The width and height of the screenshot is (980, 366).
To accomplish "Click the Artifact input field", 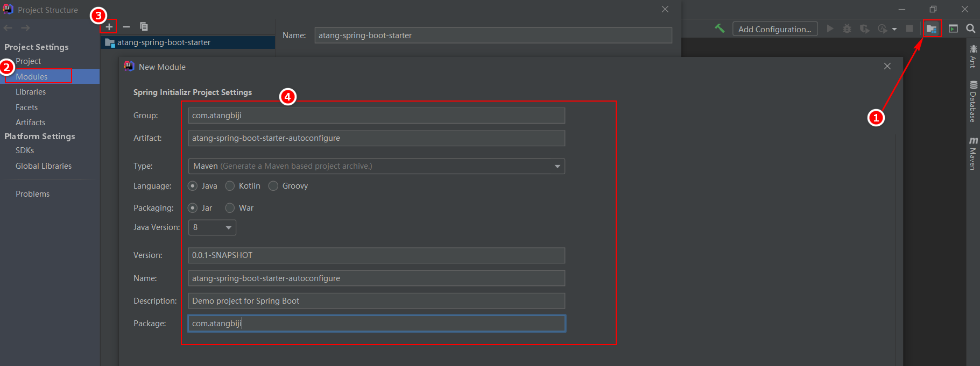I will pyautogui.click(x=377, y=138).
